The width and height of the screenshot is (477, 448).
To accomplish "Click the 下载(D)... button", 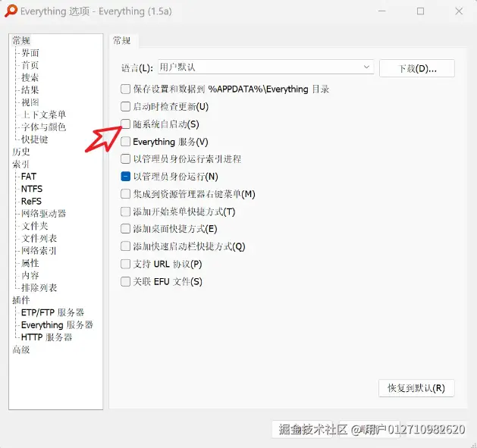I will (x=417, y=68).
